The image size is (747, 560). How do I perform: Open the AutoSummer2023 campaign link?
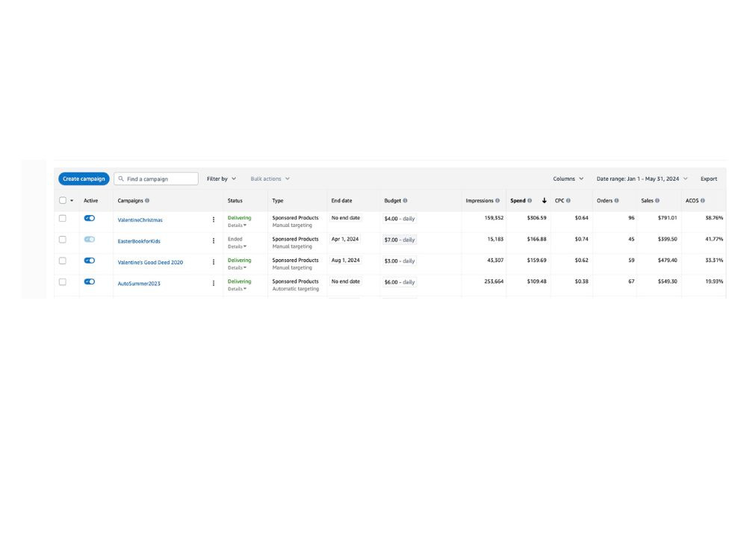139,283
